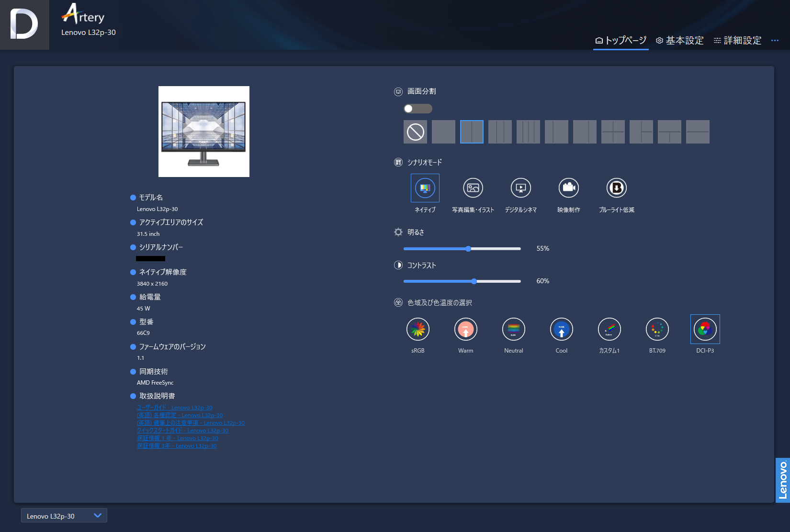Switch to the 基本設定 tab
The width and height of the screenshot is (790, 532).
(x=679, y=41)
